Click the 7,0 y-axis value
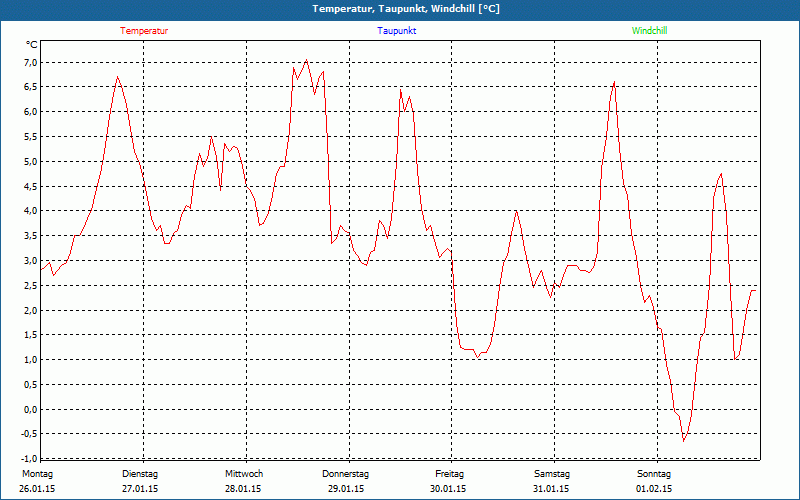800x500 pixels. click(31, 62)
